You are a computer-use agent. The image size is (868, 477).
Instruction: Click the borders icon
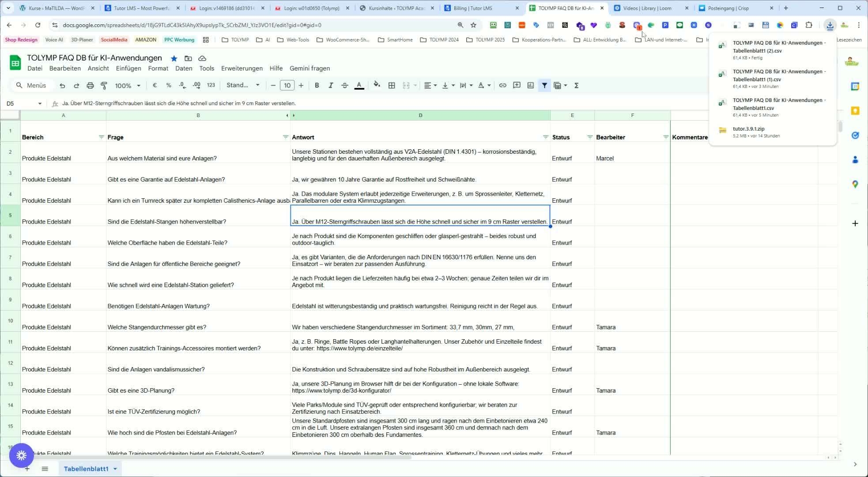(392, 86)
